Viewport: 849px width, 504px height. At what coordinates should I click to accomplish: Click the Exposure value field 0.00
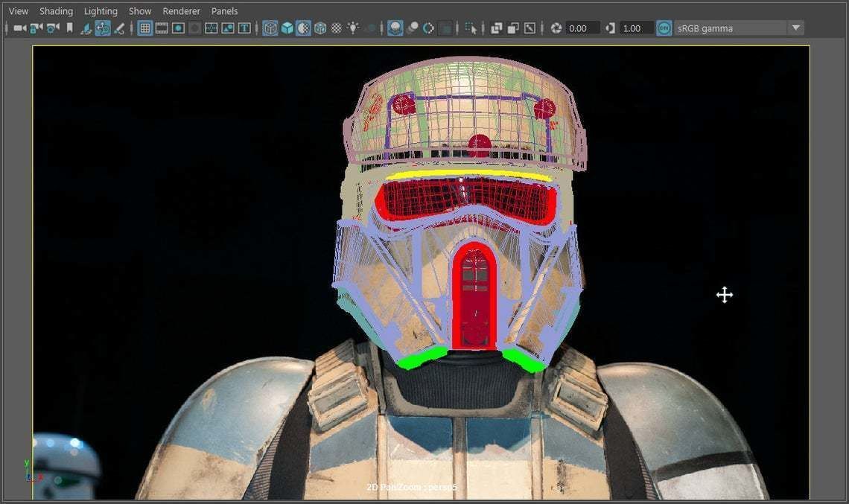[x=582, y=28]
